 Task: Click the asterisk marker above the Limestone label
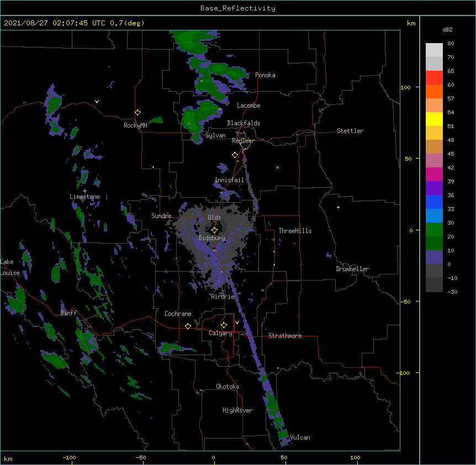tap(84, 191)
